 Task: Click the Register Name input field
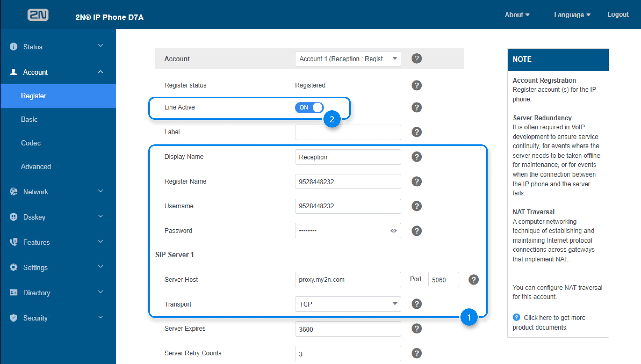(x=348, y=182)
